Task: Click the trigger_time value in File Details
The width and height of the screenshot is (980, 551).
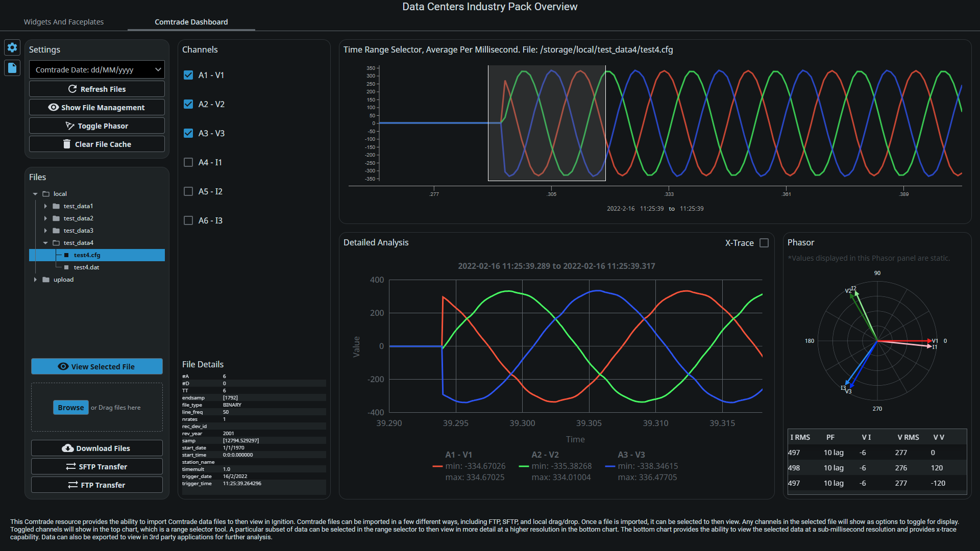Action: (x=242, y=483)
